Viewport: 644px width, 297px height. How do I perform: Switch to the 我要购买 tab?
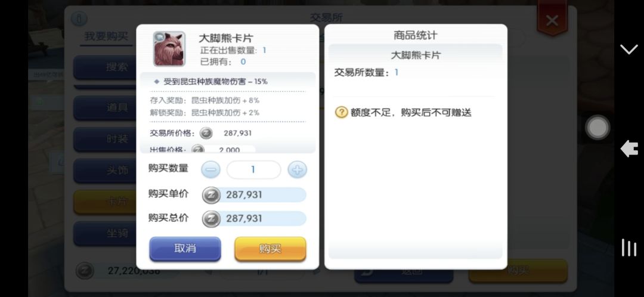[106, 36]
